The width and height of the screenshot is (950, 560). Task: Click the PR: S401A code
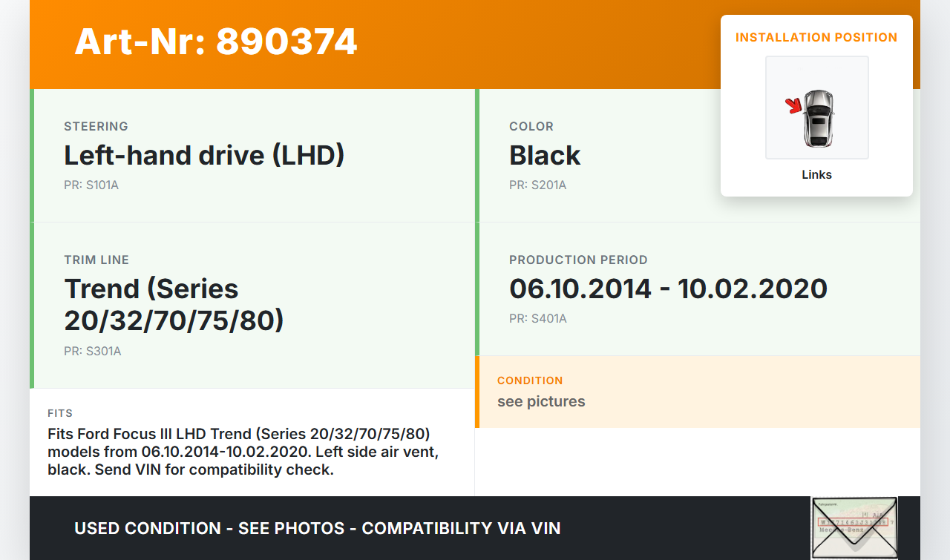[538, 318]
